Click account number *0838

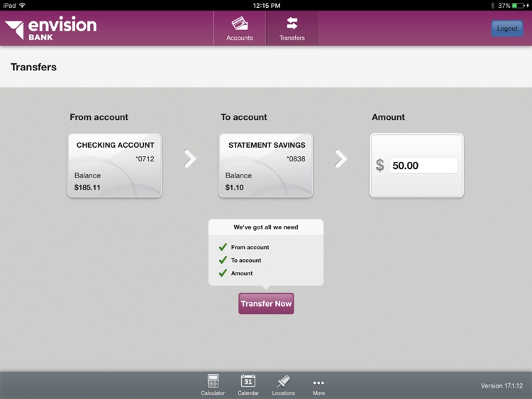click(x=296, y=159)
